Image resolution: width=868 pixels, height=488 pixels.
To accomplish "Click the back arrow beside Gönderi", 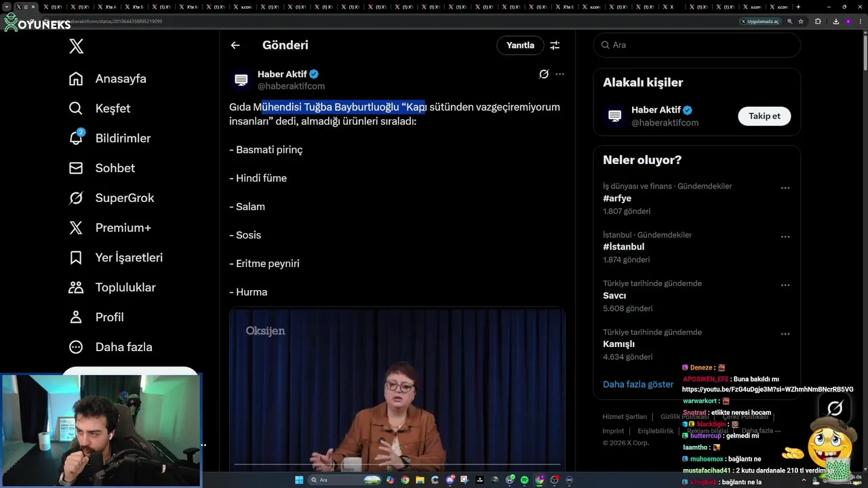I will pos(235,45).
